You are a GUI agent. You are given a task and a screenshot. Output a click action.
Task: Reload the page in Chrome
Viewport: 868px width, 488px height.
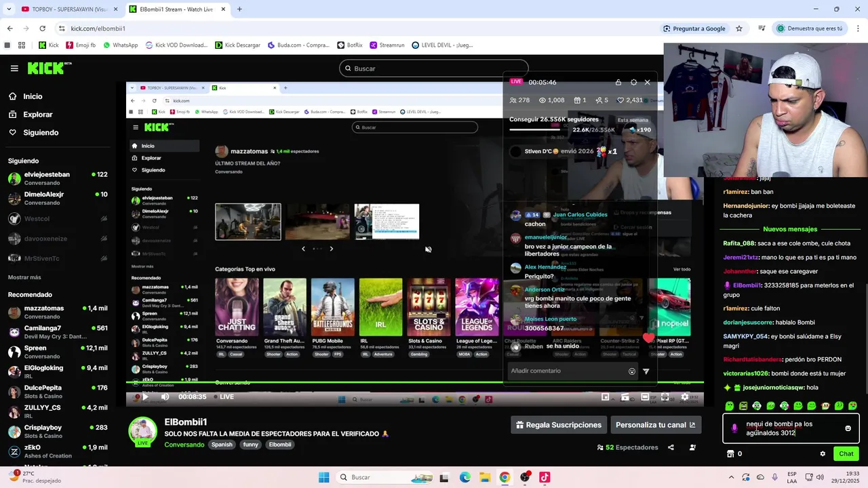point(42,28)
